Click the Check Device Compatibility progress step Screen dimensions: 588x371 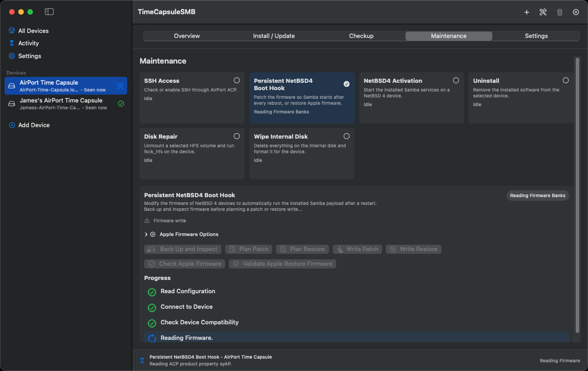200,323
